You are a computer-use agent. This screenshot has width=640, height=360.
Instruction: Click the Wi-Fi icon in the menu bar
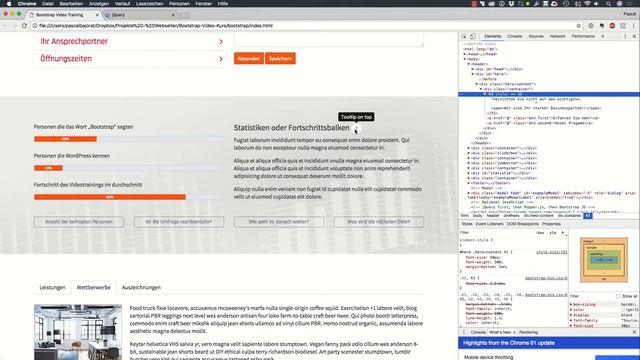coord(587,4)
